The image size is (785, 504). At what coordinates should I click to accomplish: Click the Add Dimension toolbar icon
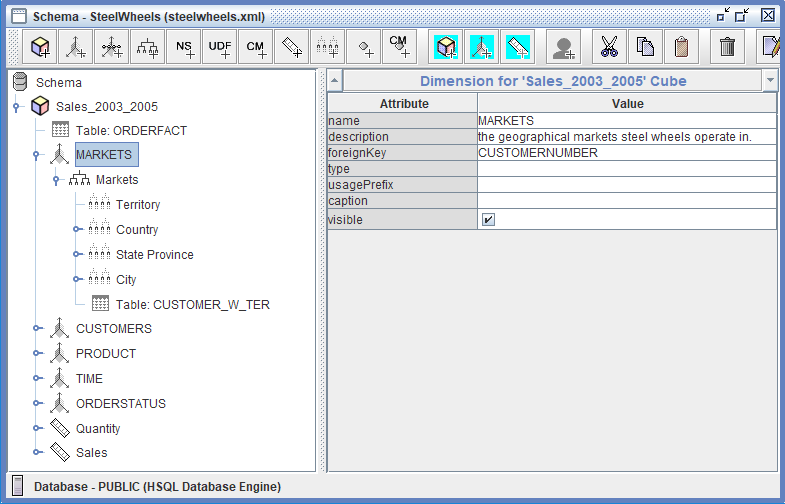coord(76,47)
